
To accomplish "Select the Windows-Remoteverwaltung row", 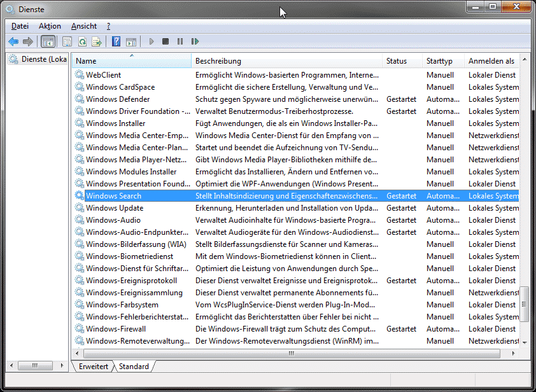I will tap(296, 340).
